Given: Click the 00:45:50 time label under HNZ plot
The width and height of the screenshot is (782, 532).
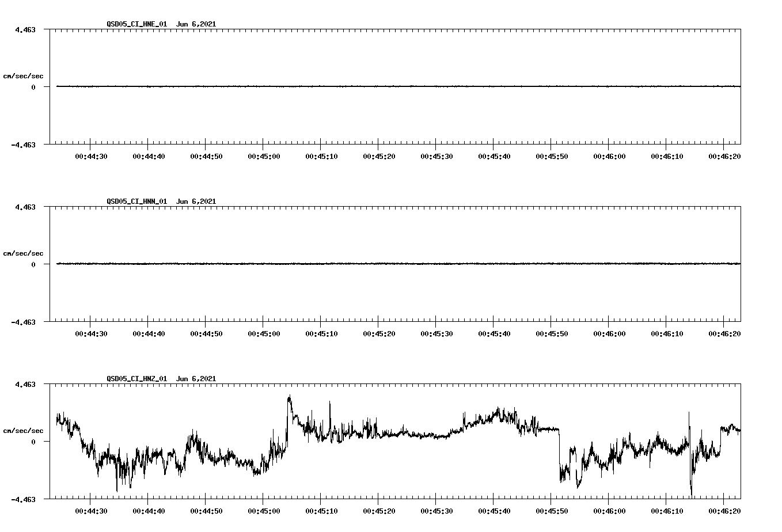Looking at the screenshot, I should [552, 511].
